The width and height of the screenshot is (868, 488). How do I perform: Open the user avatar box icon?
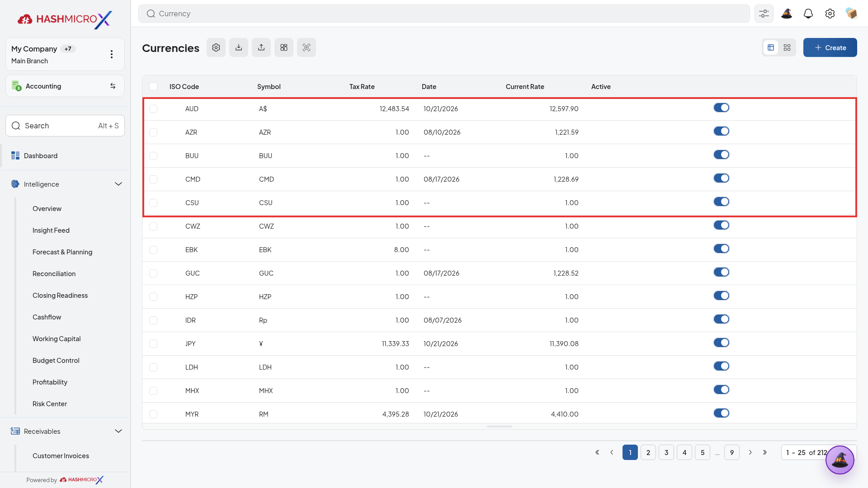852,14
